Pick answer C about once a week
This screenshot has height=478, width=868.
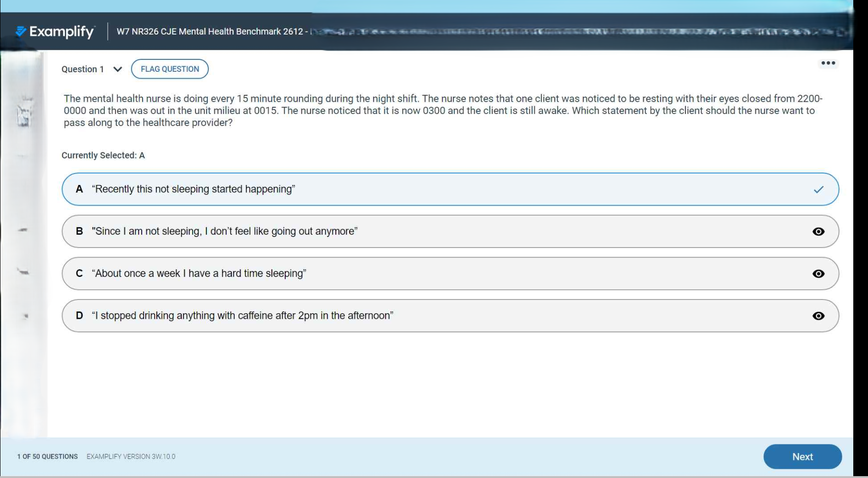199,274
